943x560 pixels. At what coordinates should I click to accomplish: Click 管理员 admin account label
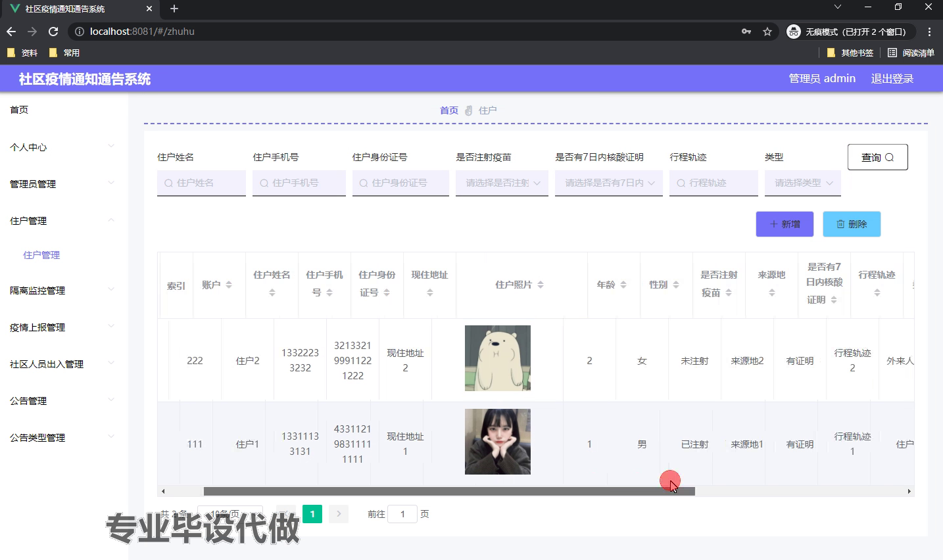(822, 79)
